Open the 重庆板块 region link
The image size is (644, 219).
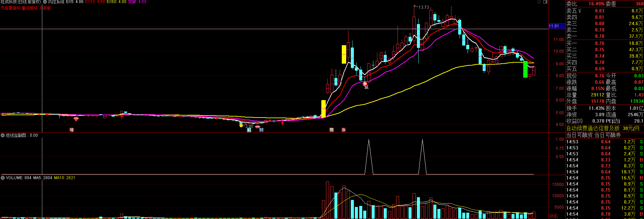[30, 8]
